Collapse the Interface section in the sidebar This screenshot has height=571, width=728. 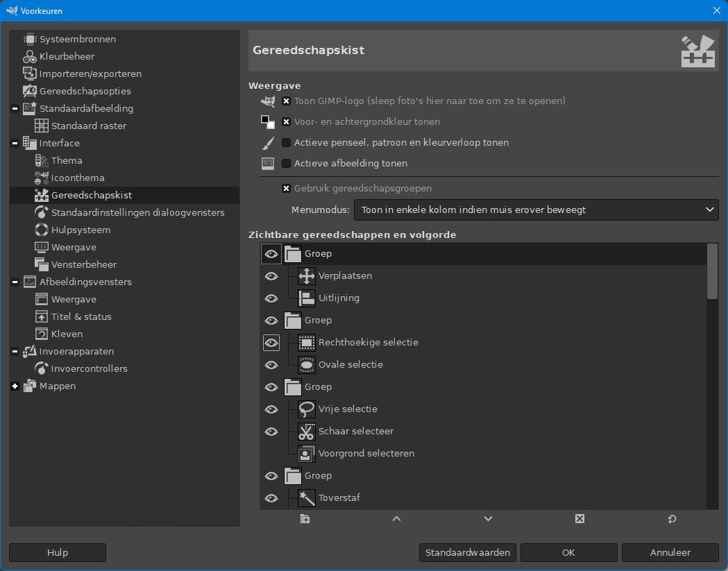point(15,143)
